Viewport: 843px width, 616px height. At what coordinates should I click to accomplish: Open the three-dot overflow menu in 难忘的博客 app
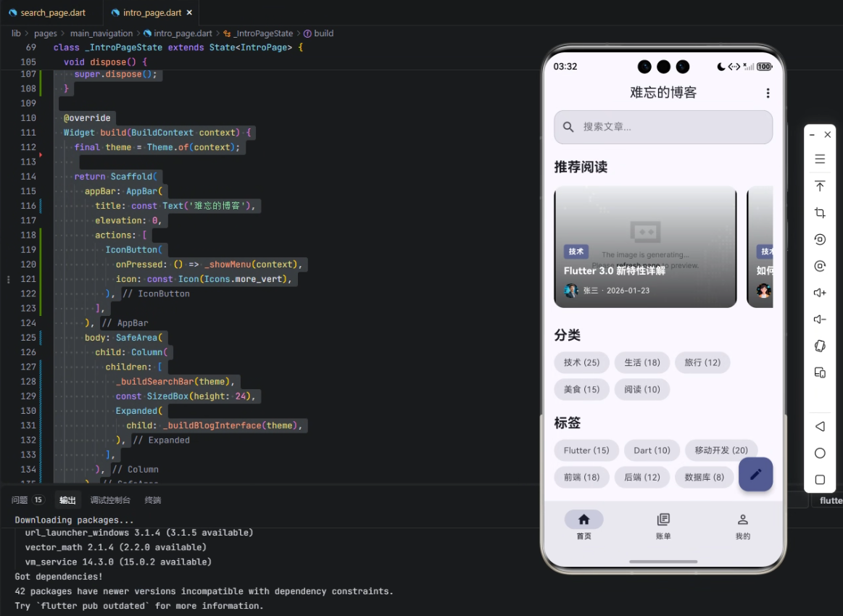(768, 93)
